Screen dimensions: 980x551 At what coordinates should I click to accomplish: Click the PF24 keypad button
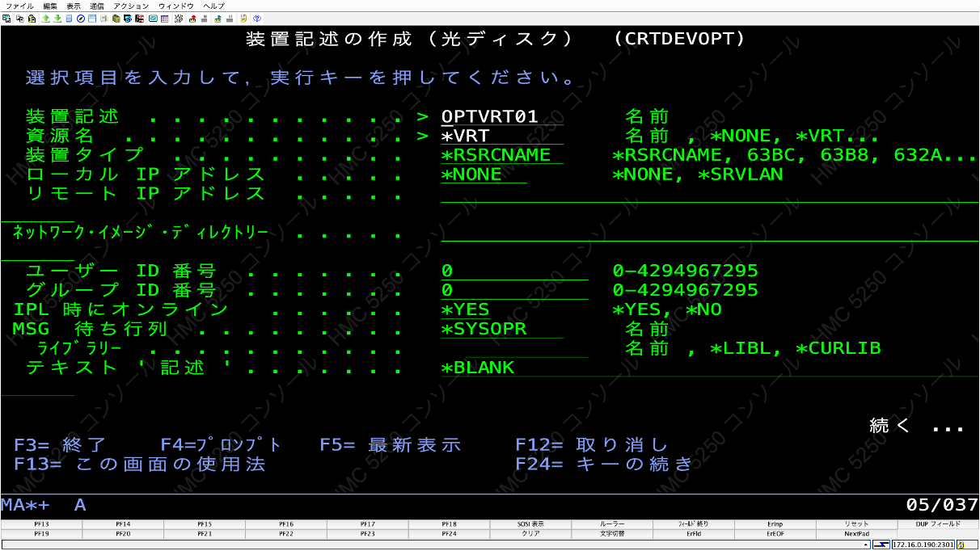(449, 534)
